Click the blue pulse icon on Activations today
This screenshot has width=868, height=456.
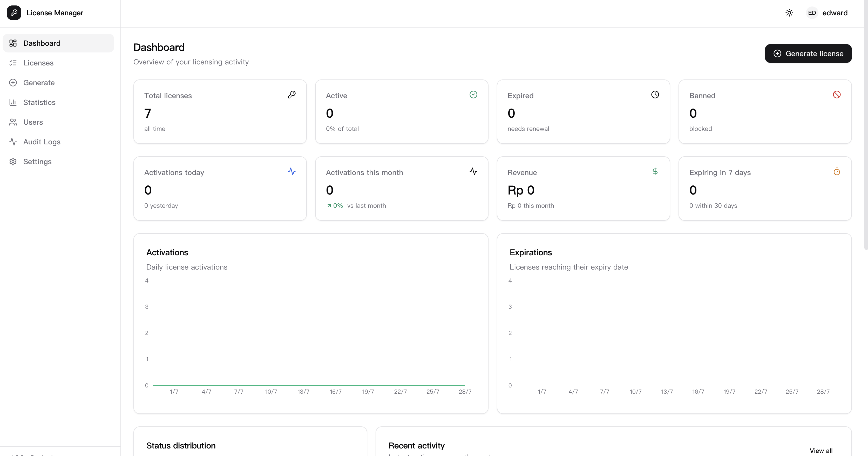pyautogui.click(x=292, y=172)
